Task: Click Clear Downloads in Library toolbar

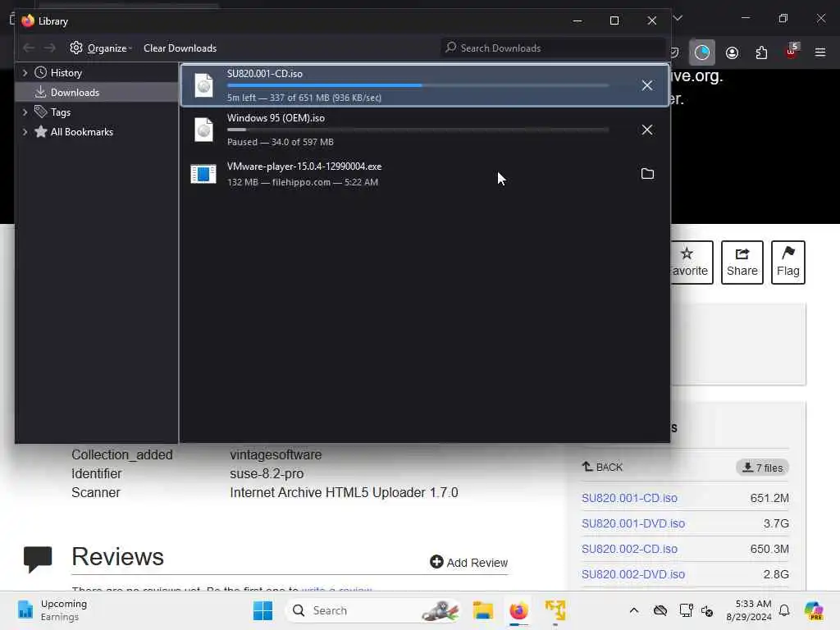Action: click(180, 48)
